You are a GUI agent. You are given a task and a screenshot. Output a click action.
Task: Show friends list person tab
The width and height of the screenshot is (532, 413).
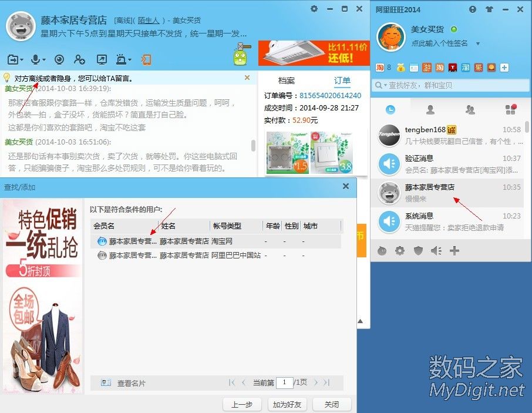430,110
